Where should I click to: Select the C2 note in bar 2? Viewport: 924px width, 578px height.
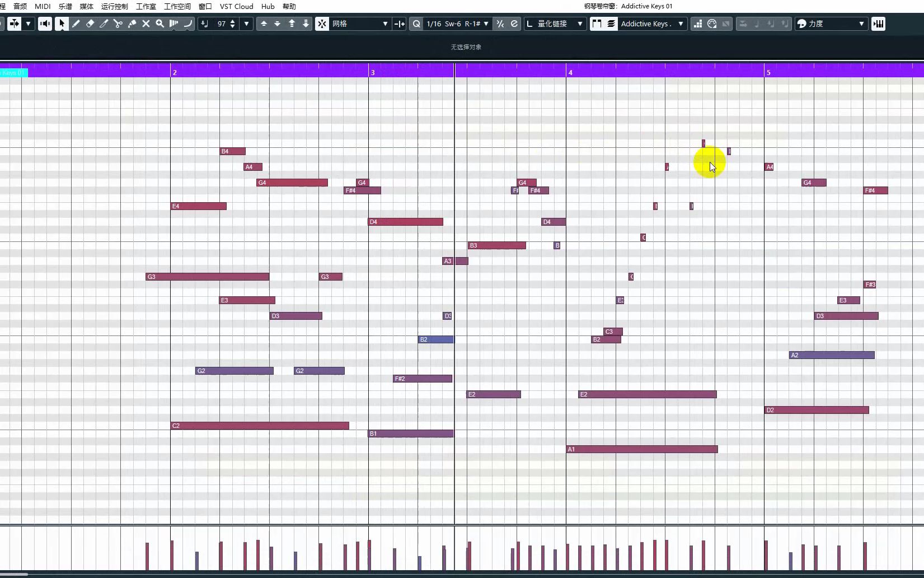tap(260, 426)
